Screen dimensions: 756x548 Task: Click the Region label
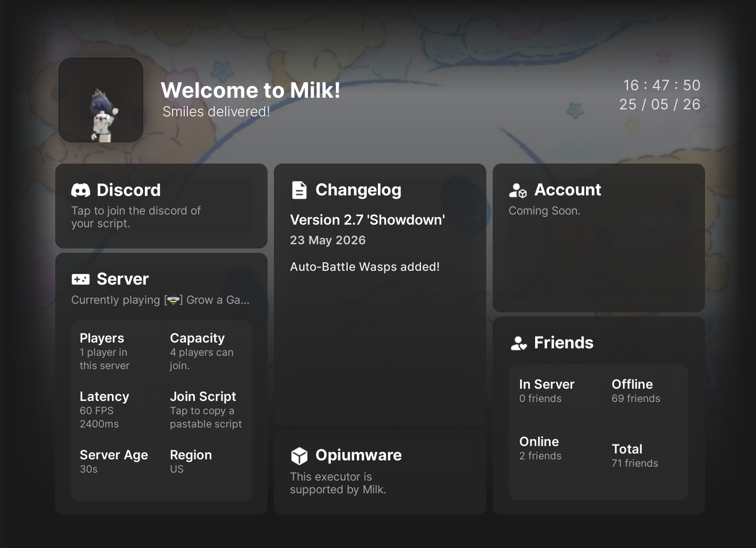(191, 455)
